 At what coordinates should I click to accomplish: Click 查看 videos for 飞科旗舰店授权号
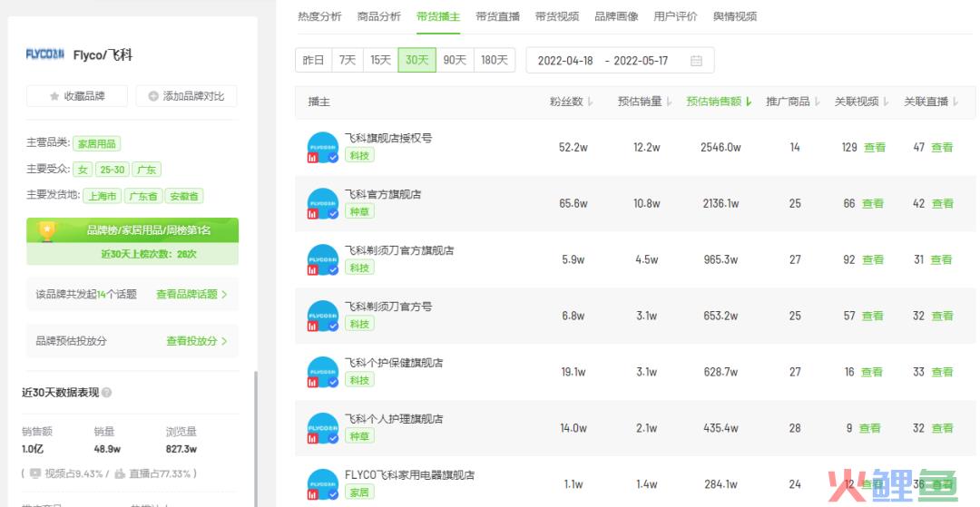pyautogui.click(x=875, y=147)
